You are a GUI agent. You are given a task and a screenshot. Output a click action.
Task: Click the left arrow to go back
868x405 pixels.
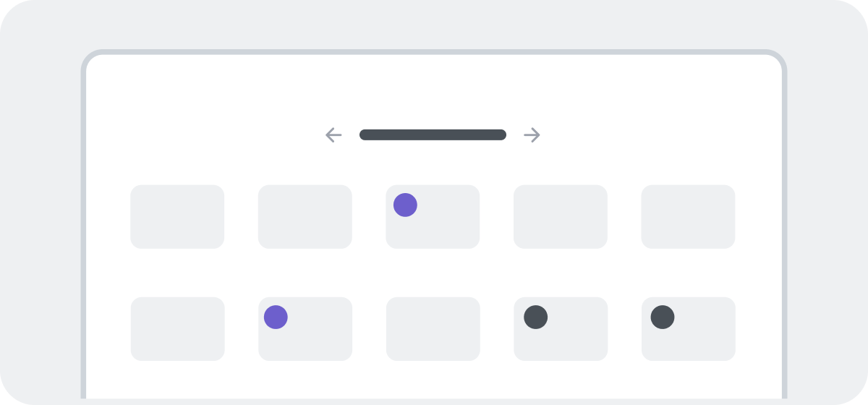point(333,135)
